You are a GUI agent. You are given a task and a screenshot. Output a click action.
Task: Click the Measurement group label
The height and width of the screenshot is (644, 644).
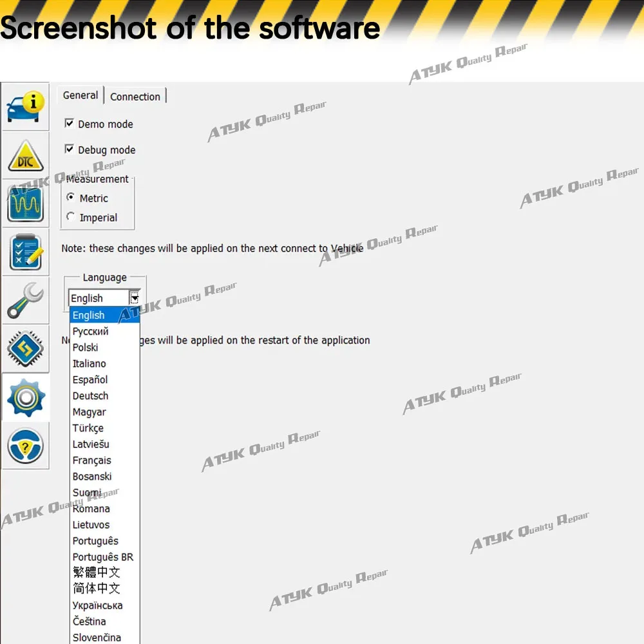(x=97, y=179)
